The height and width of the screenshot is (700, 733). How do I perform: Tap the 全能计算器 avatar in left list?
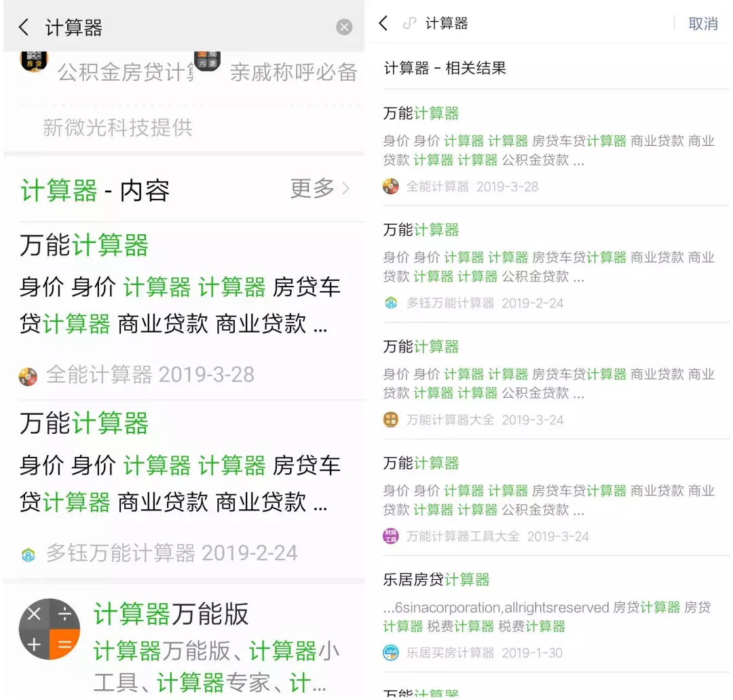point(28,376)
